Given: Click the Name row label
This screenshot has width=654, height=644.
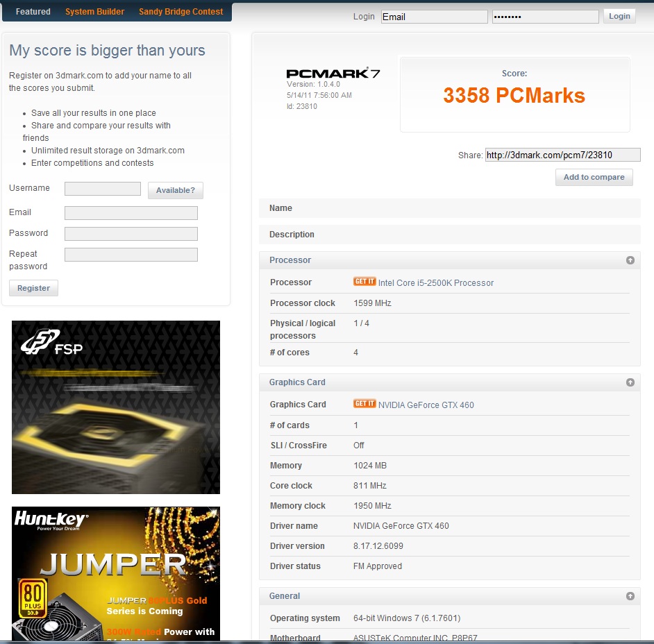Looking at the screenshot, I should tap(280, 208).
